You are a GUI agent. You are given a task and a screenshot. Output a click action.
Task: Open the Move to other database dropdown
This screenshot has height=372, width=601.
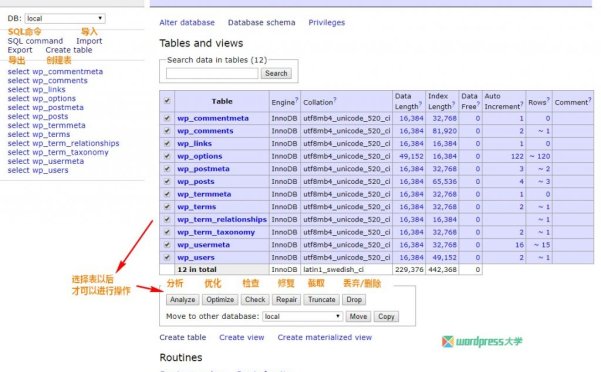302,316
